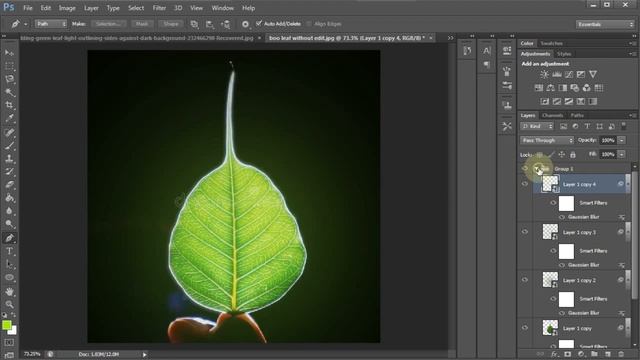Open the Opacity slider arrow
Viewport: 640px width, 360px height.
pyautogui.click(x=622, y=140)
